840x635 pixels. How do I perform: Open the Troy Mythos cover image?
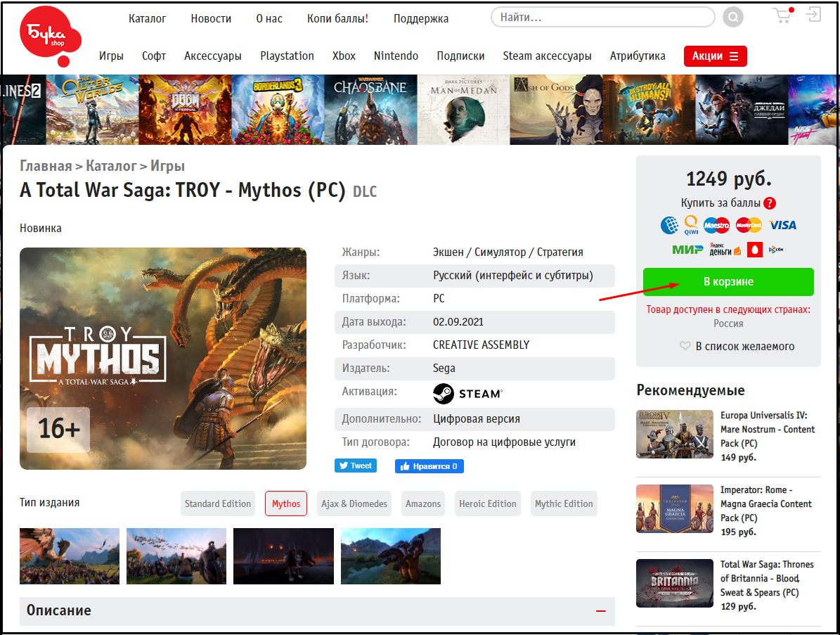tap(163, 359)
